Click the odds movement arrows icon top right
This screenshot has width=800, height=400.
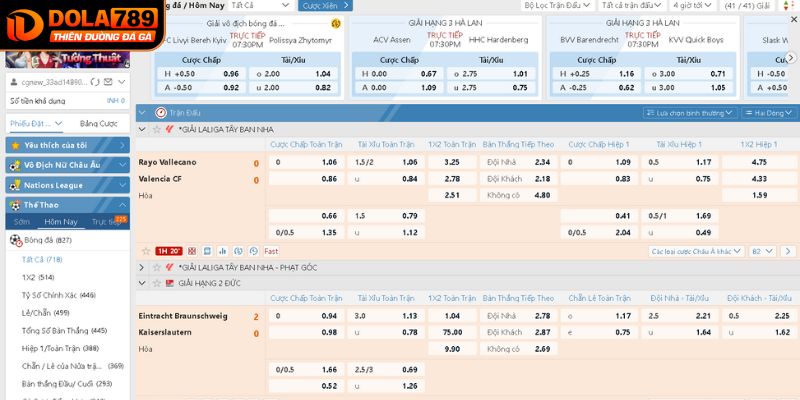point(786,6)
